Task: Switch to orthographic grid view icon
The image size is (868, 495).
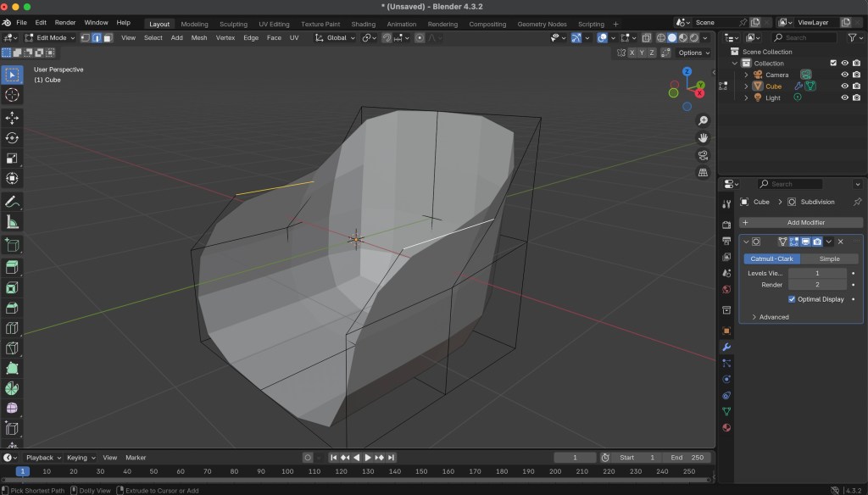Action: pyautogui.click(x=703, y=172)
